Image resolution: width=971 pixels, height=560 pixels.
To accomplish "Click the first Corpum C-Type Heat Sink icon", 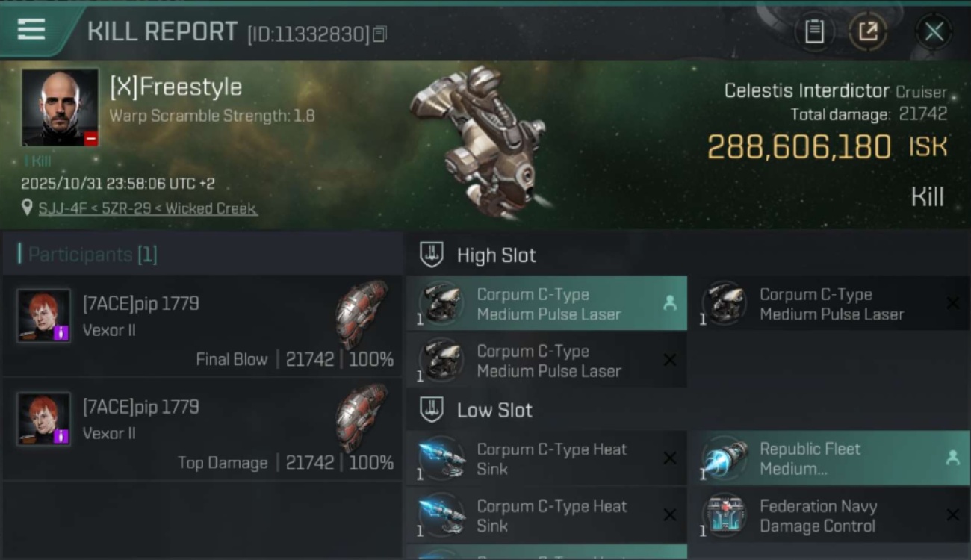I will 441,458.
